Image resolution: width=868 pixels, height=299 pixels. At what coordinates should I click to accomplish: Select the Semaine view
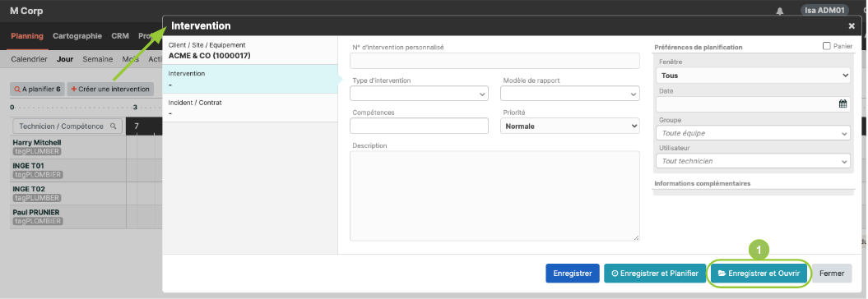click(x=97, y=59)
